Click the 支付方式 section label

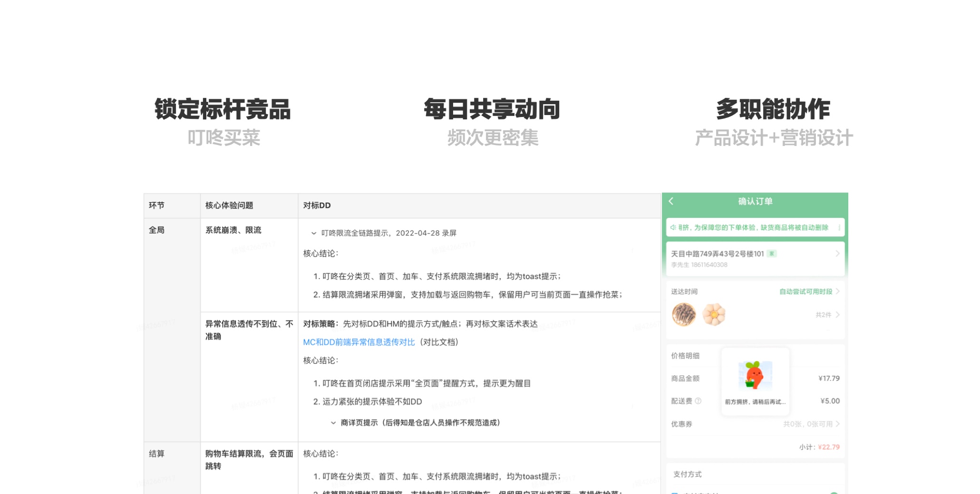[x=688, y=474]
